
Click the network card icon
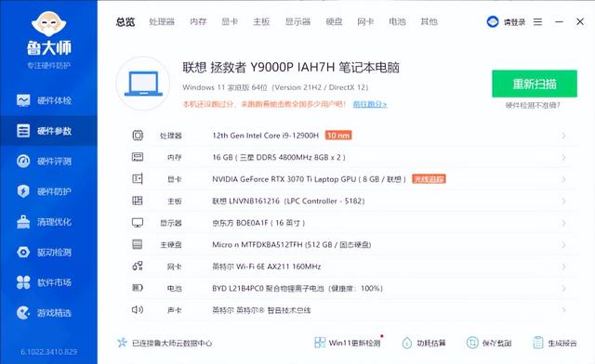(x=138, y=266)
